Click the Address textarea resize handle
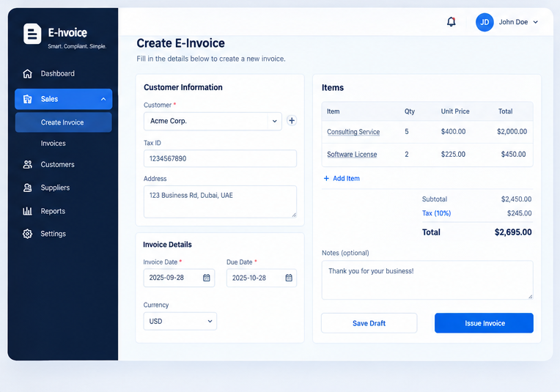 [294, 215]
